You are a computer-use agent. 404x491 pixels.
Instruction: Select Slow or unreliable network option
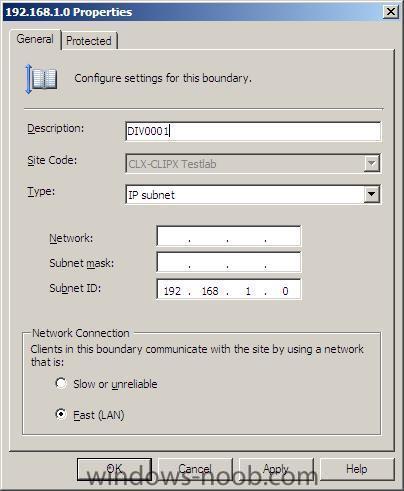pos(61,383)
